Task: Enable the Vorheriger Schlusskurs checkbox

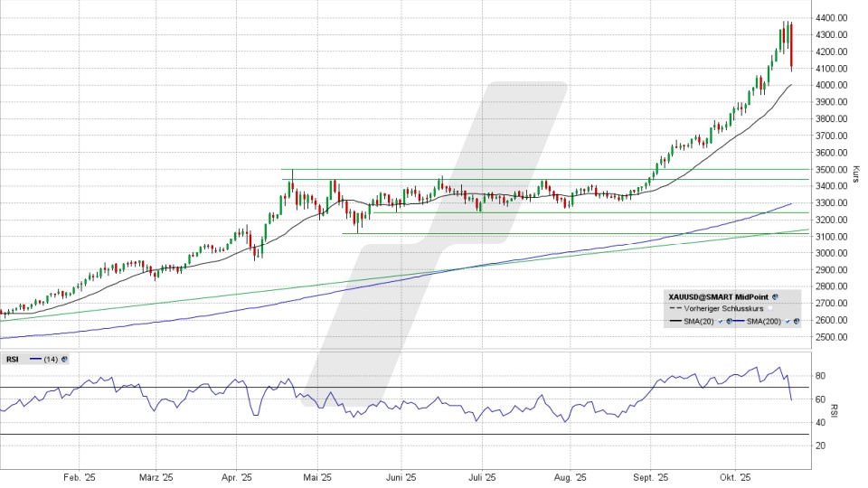Action: [x=769, y=308]
